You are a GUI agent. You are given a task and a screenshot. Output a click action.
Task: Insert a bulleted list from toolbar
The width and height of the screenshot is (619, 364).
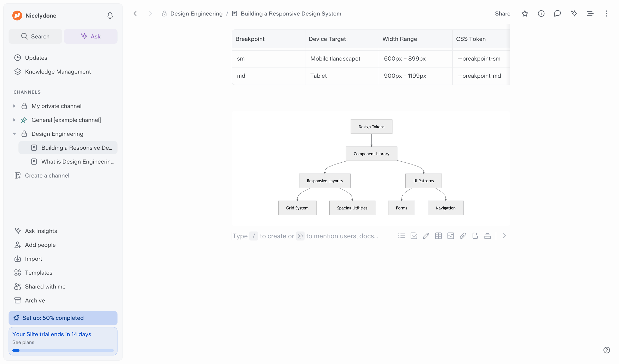tap(401, 236)
